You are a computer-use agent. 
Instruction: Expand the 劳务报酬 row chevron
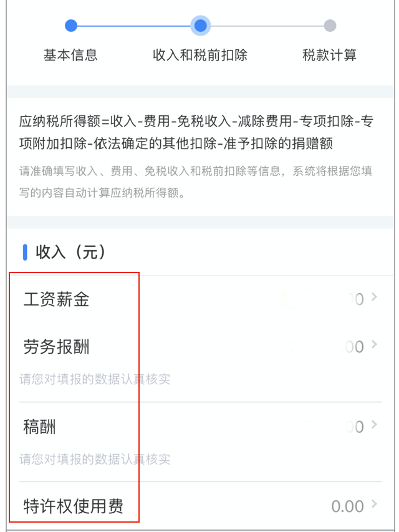[374, 345]
